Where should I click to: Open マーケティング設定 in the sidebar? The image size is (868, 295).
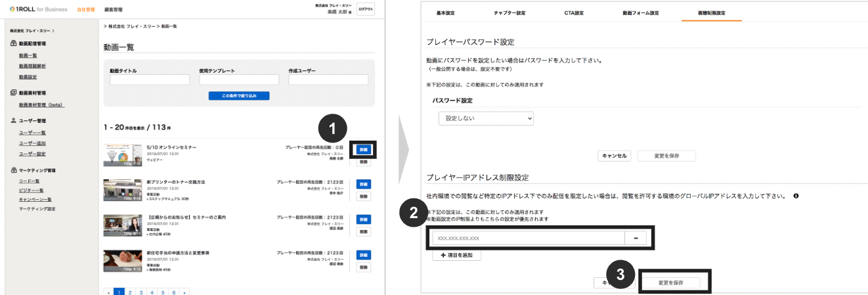(37, 208)
